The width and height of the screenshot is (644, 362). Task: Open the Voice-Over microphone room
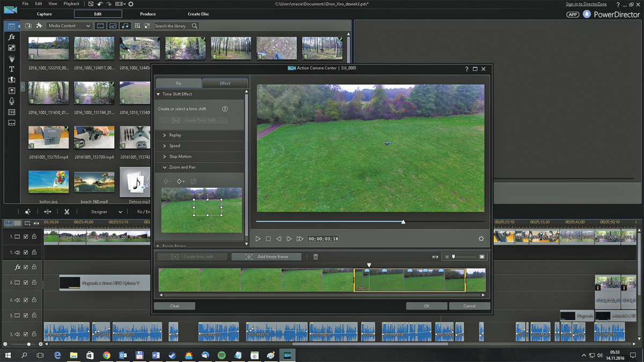tap(11, 101)
